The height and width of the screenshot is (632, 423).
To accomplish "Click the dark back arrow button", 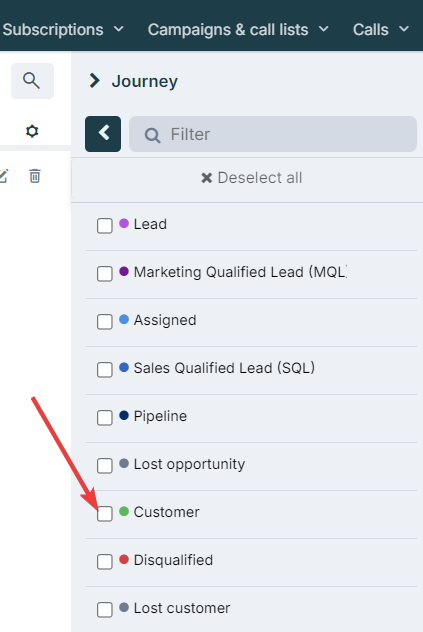I will tap(103, 134).
